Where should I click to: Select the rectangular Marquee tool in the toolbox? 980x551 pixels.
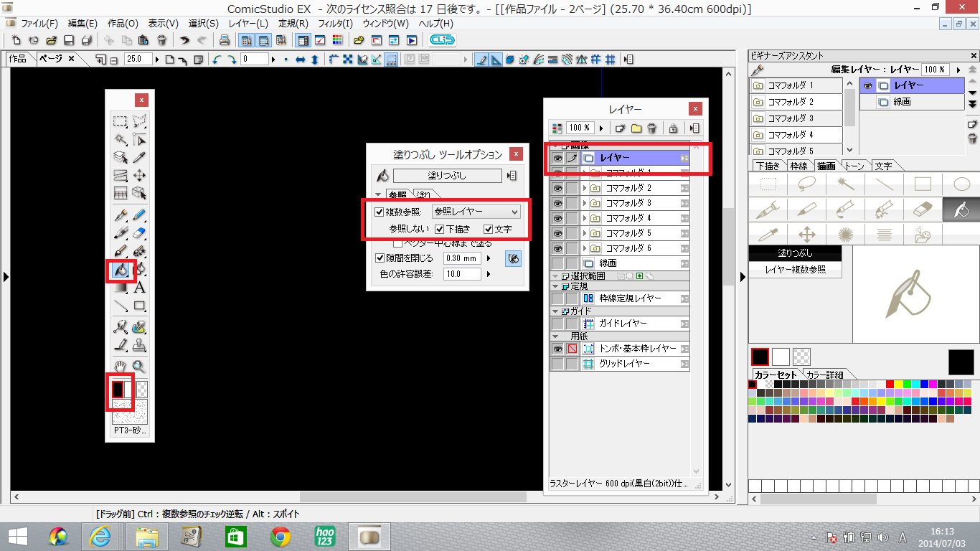point(121,121)
